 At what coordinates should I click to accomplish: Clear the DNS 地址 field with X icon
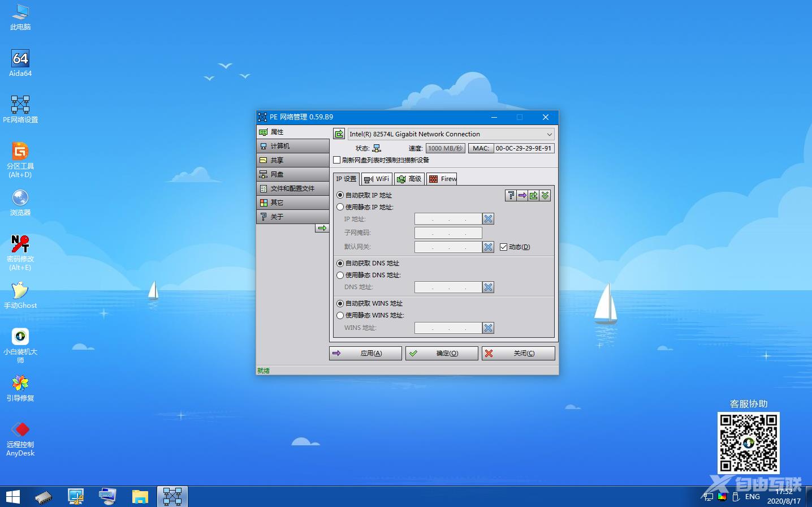coord(489,287)
